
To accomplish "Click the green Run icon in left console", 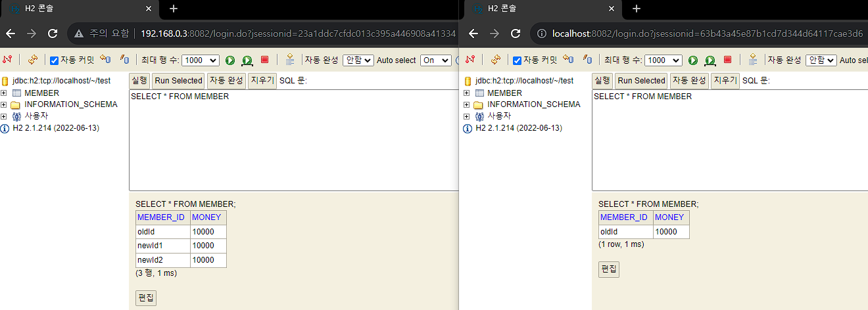I will pos(230,60).
